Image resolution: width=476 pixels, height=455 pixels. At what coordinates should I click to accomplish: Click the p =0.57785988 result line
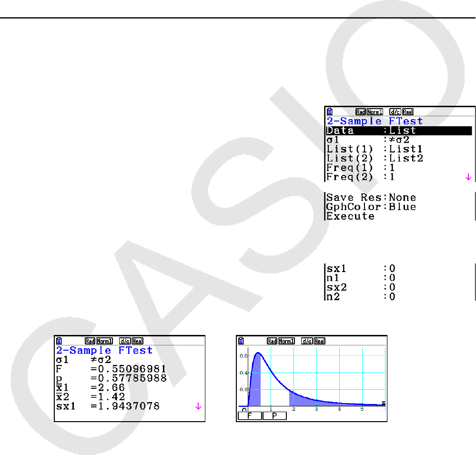pos(111,378)
